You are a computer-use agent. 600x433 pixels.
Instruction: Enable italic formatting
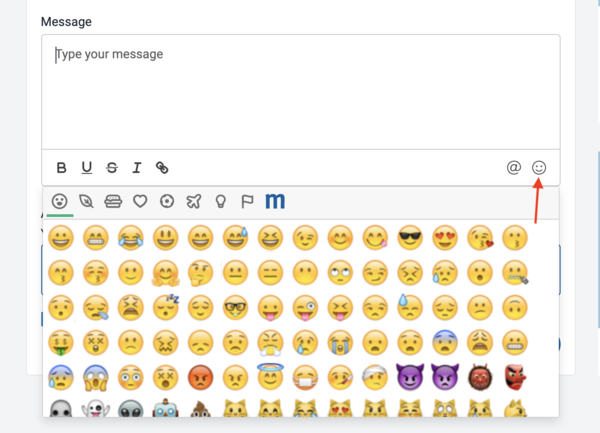(x=137, y=168)
